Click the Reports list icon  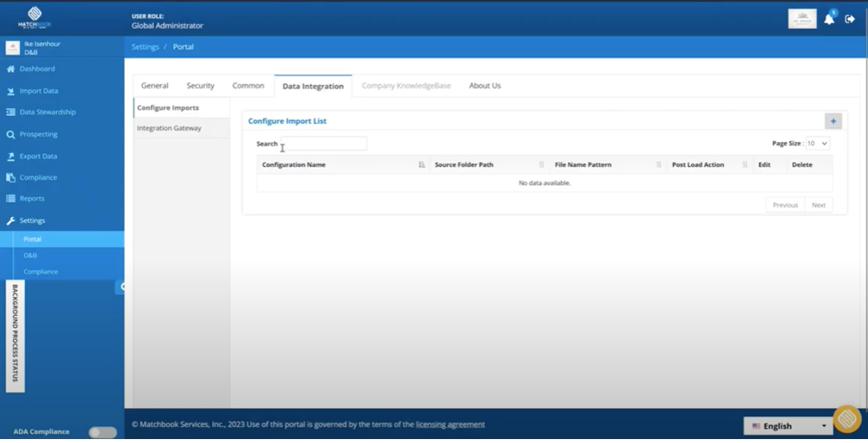10,199
